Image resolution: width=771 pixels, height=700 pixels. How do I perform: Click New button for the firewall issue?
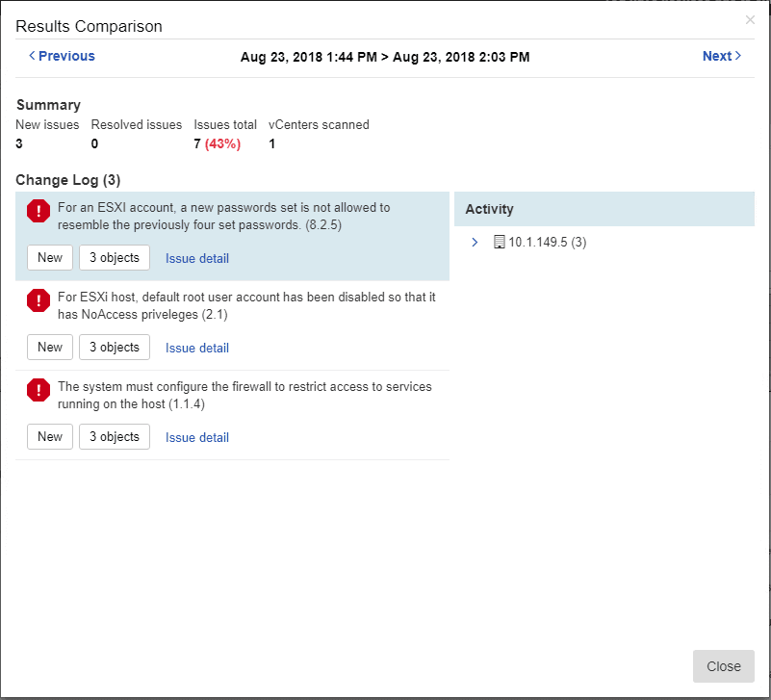[50, 437]
